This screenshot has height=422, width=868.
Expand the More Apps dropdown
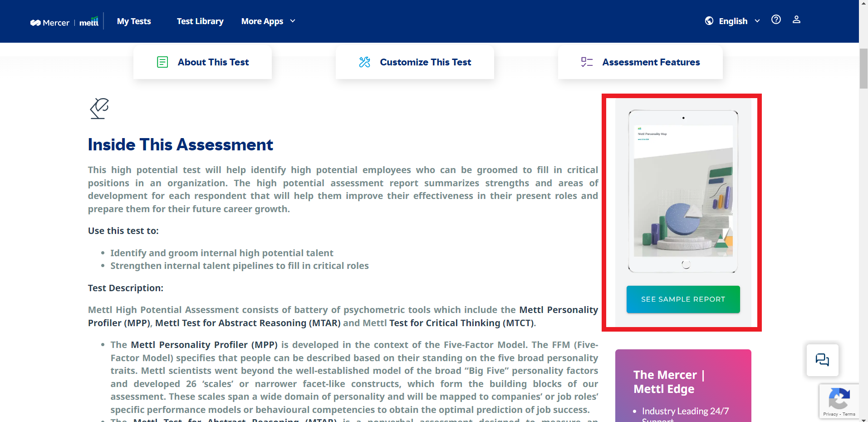[268, 21]
